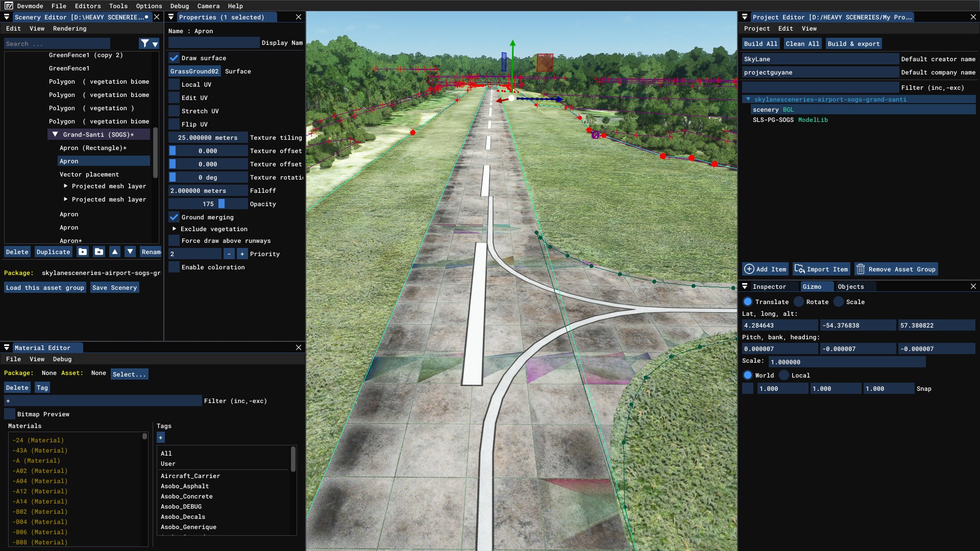
Task: Switch to the Inspector tab
Action: tap(769, 286)
